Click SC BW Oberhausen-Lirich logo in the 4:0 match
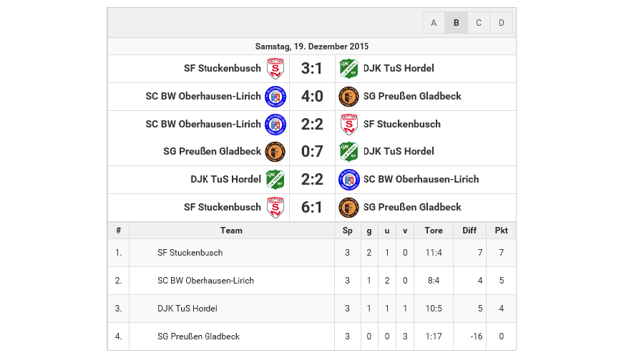This screenshot has width=644, height=358. pyautogui.click(x=275, y=97)
